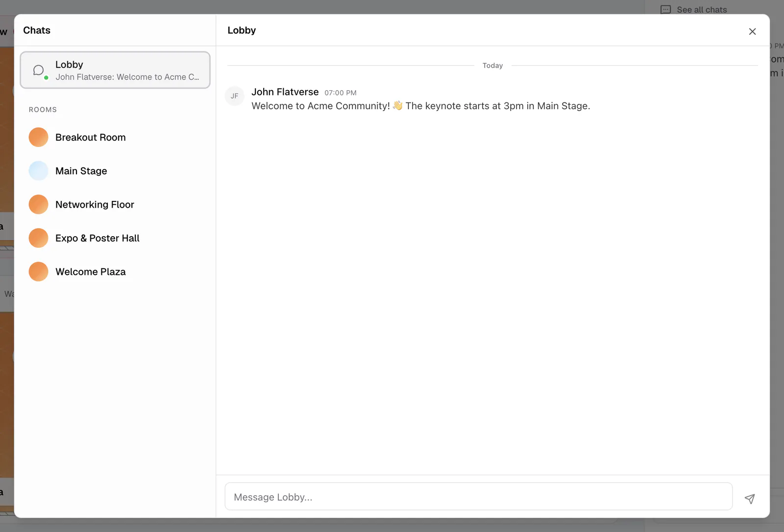
Task: Click the Networking Floor orange avatar
Action: pyautogui.click(x=38, y=204)
